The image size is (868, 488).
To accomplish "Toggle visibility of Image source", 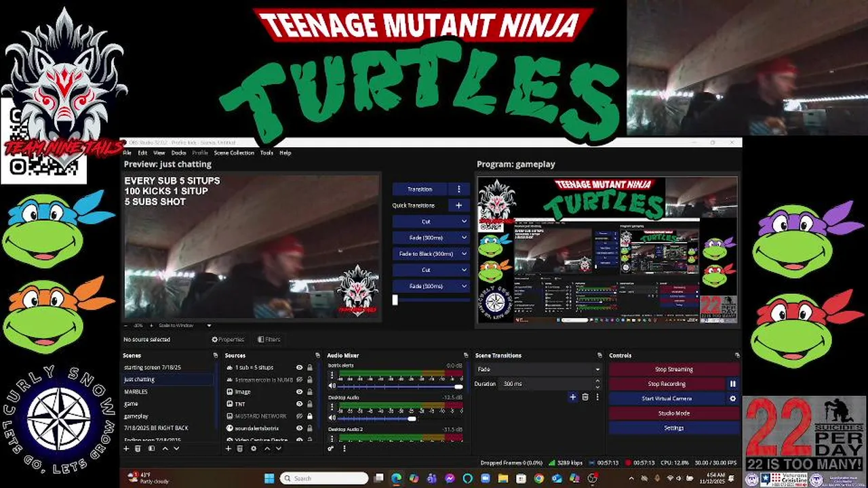I will click(x=299, y=392).
